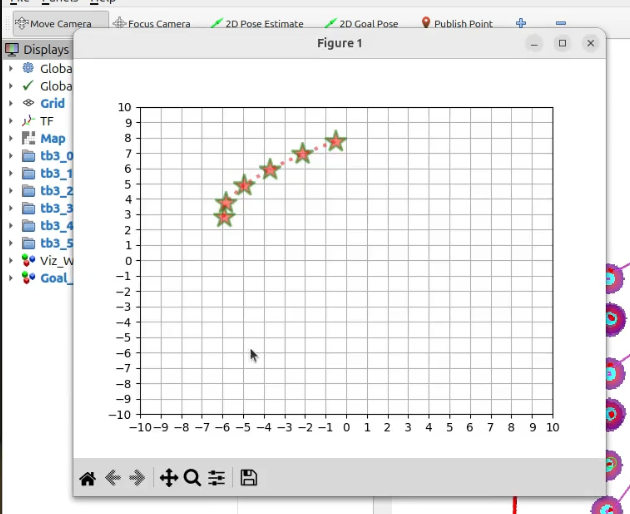Viewport: 630px width, 514px height.
Task: Click the star marker at the curve's top end
Action: (x=336, y=142)
